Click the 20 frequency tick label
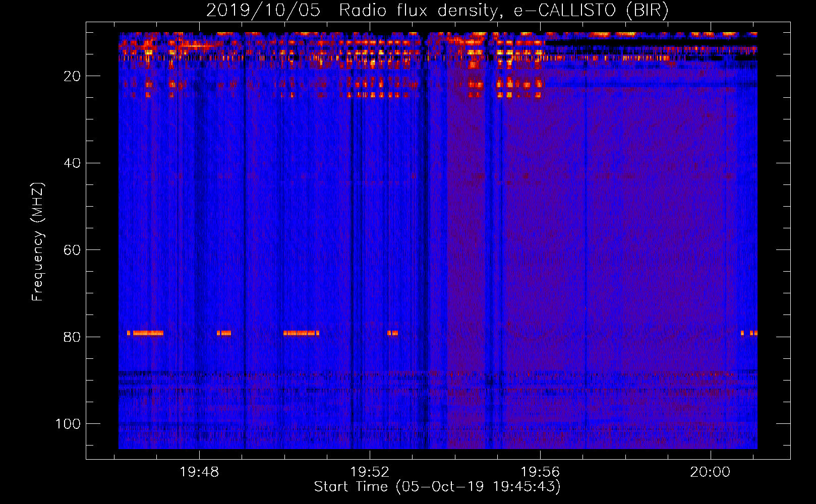The width and height of the screenshot is (816, 504). click(x=72, y=76)
